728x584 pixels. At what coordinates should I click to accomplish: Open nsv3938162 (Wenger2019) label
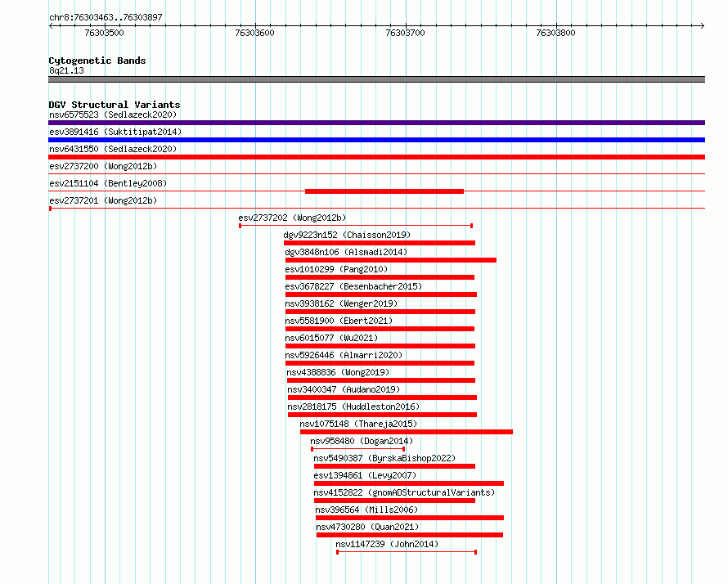pos(341,303)
